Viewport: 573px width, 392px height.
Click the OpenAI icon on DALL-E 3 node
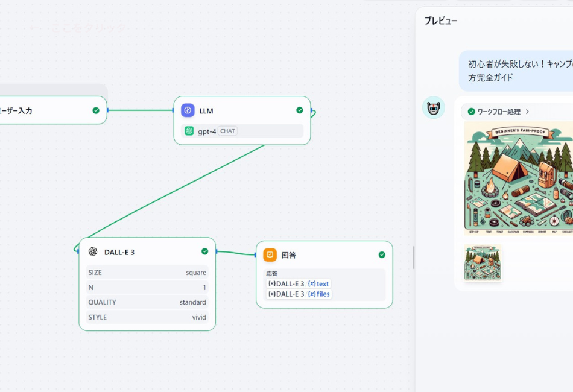point(93,252)
